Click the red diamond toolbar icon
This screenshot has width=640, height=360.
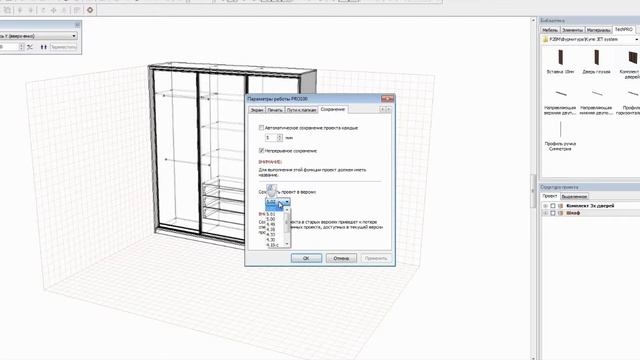pyautogui.click(x=90, y=10)
